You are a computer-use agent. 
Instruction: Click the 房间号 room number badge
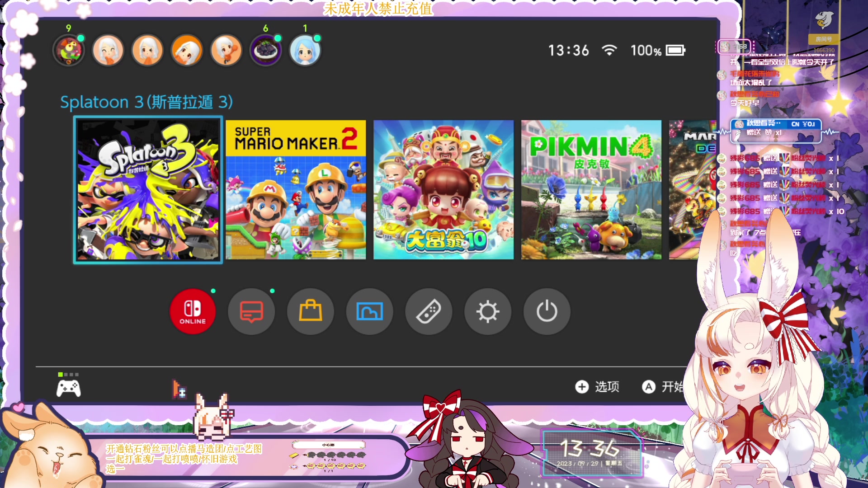[824, 39]
